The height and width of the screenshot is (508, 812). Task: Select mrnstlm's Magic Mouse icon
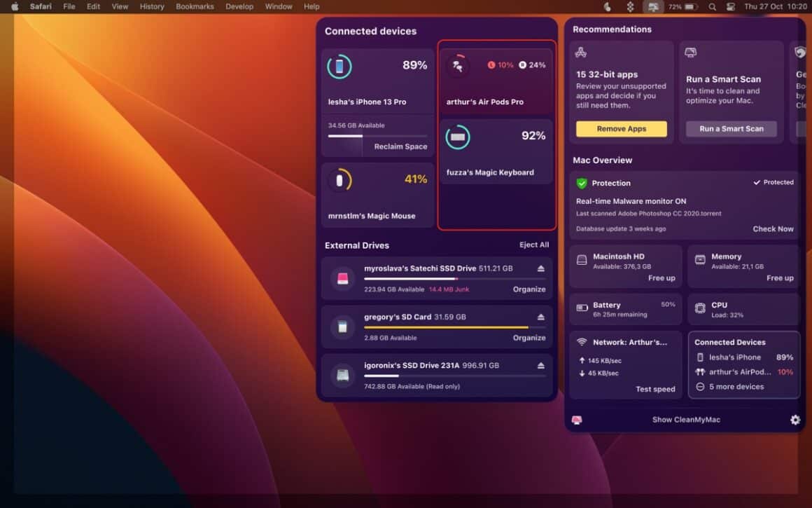tap(339, 180)
